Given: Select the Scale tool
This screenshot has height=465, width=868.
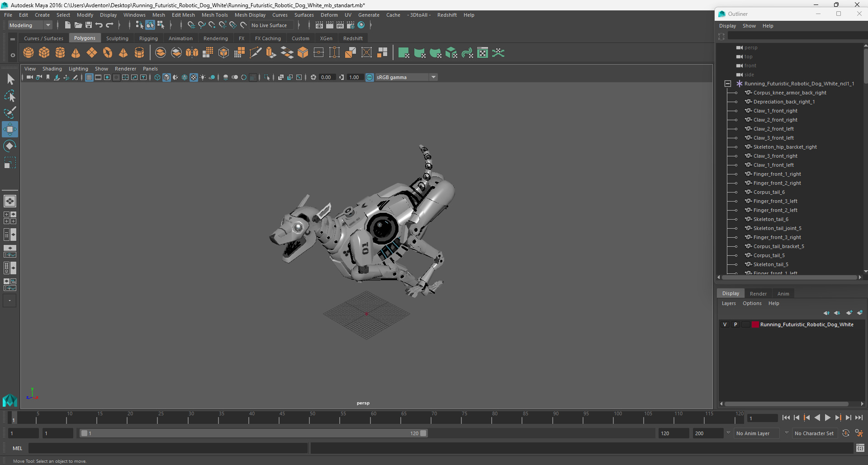Looking at the screenshot, I should pyautogui.click(x=10, y=162).
